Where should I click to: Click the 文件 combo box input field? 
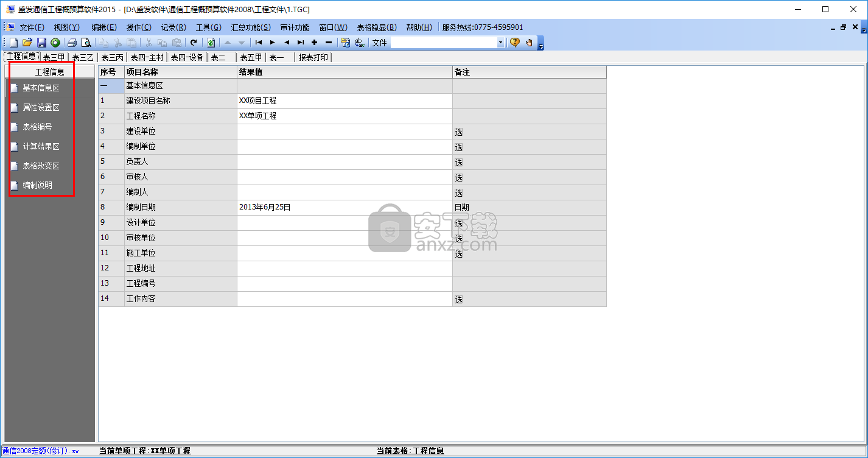(444, 43)
